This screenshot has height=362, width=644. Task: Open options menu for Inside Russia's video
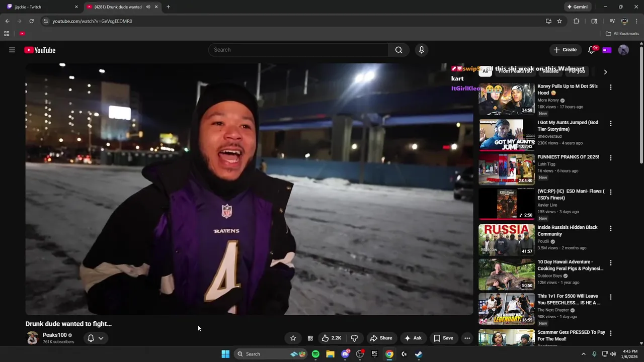(x=611, y=228)
